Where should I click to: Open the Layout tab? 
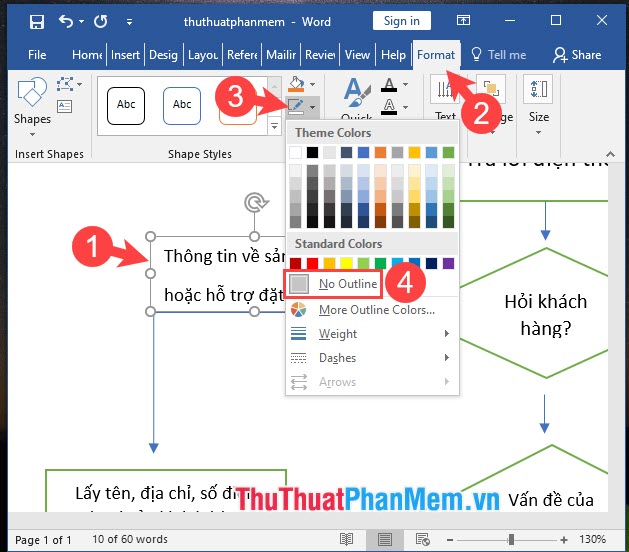pyautogui.click(x=203, y=55)
